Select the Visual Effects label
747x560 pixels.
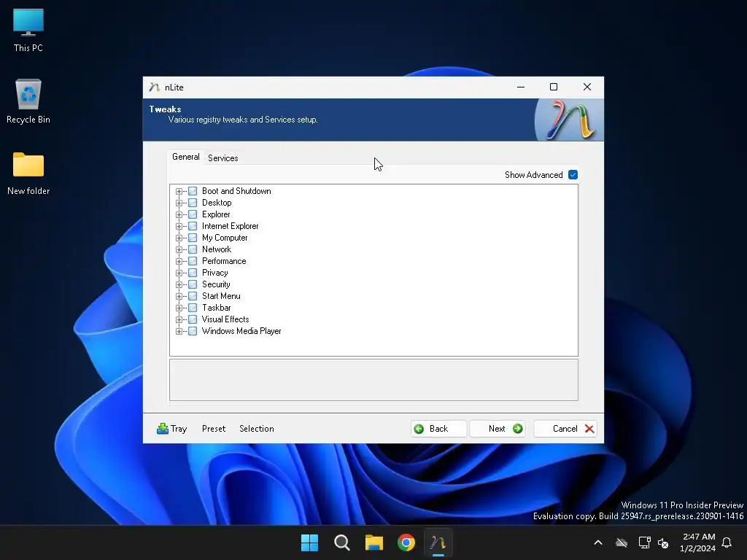pyautogui.click(x=225, y=319)
